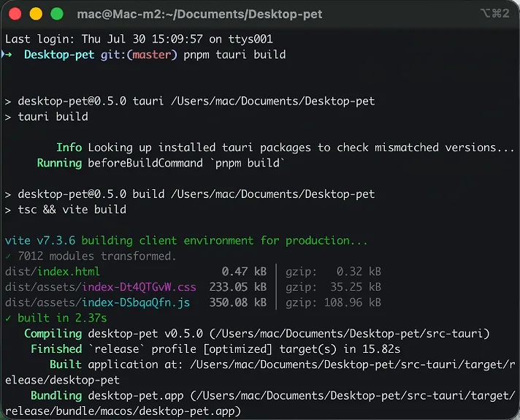
Task: Click the 'gzip: 35.25 kB' value
Action: (333, 287)
